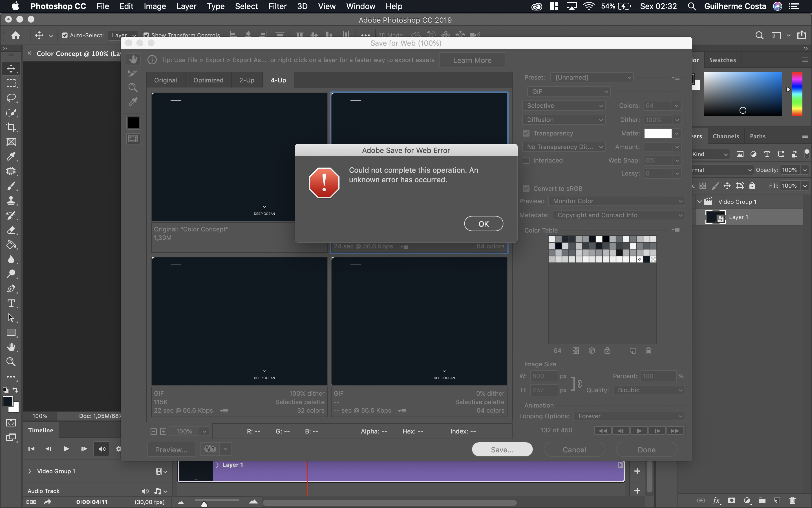Select Zoom tool in Save for Web dialog

point(133,88)
